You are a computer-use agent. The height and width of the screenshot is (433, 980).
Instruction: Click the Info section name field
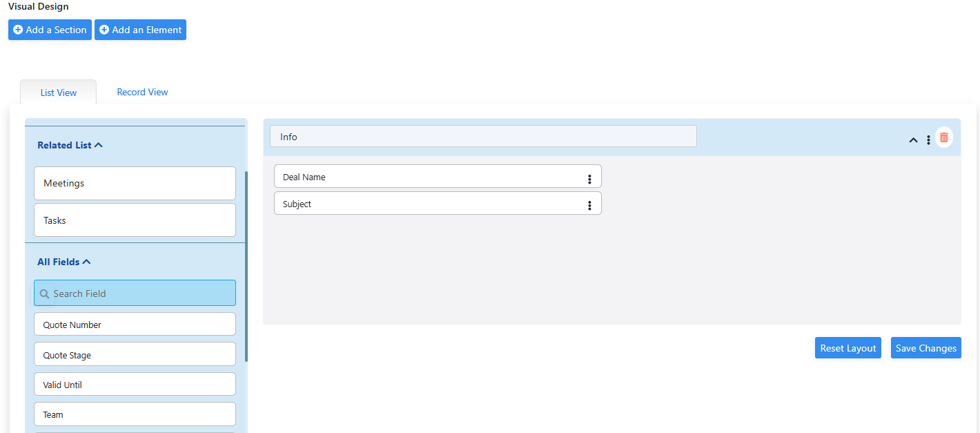(483, 137)
